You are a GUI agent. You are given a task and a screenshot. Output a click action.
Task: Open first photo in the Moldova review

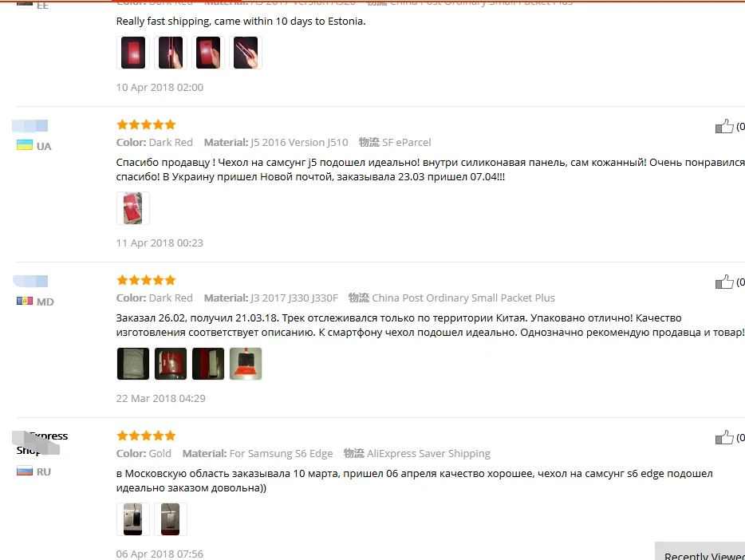tap(133, 364)
